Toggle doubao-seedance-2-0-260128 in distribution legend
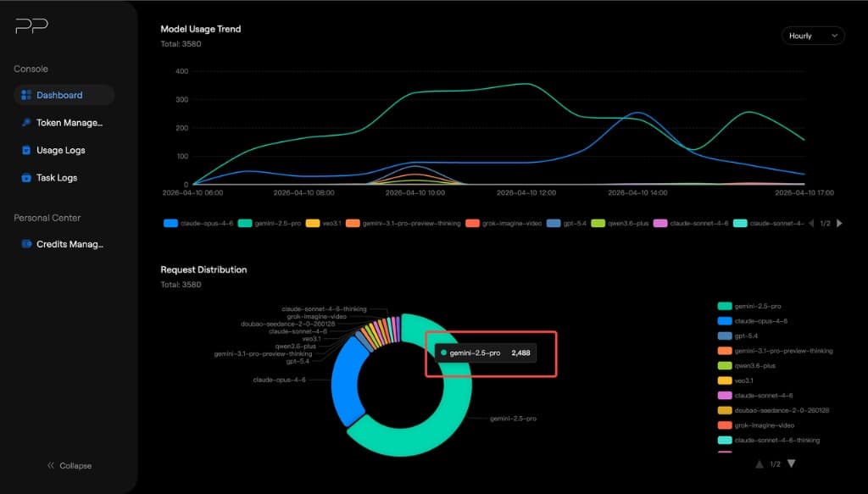This screenshot has height=494, width=868. [x=773, y=410]
